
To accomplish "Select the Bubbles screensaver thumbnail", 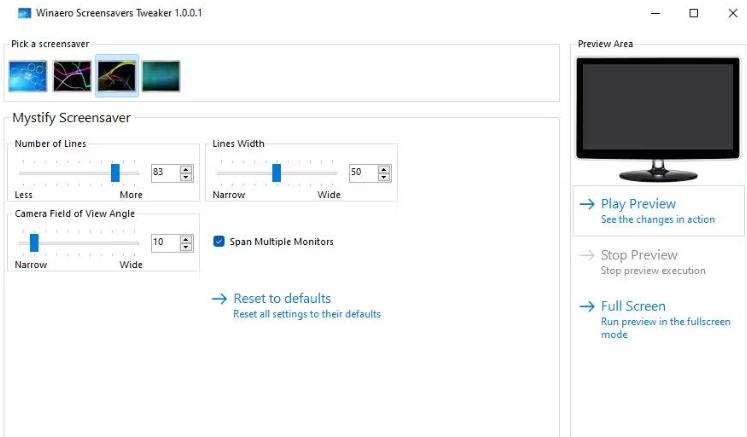I will [x=28, y=76].
